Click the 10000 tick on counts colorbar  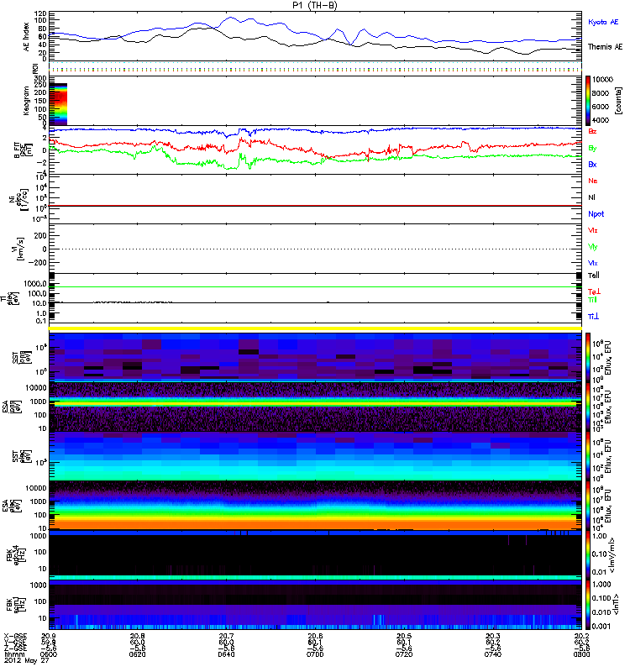tap(602, 80)
